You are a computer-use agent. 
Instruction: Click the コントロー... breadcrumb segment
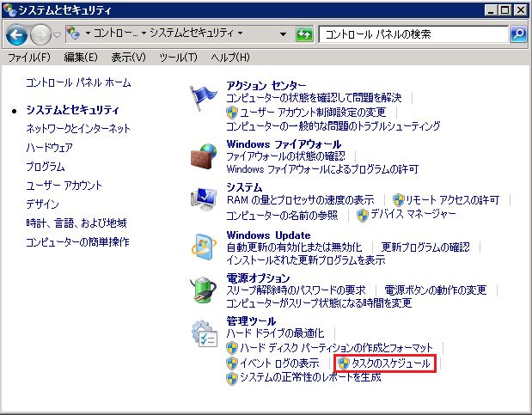(x=115, y=34)
